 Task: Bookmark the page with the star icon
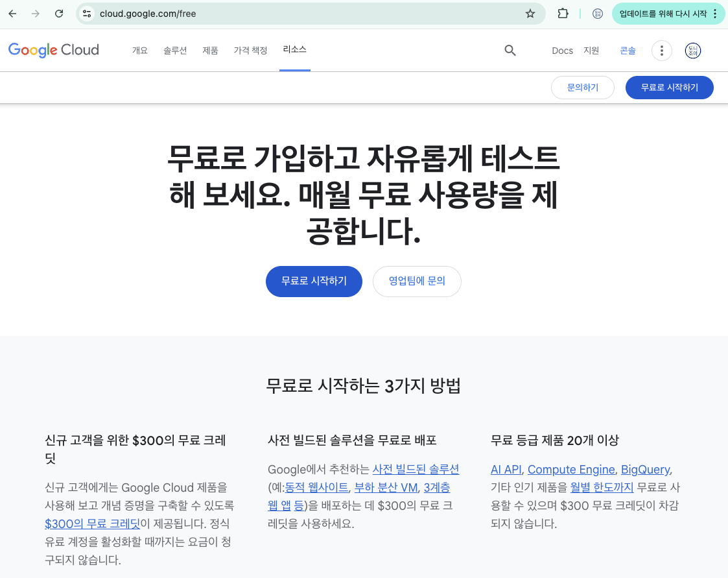530,13
